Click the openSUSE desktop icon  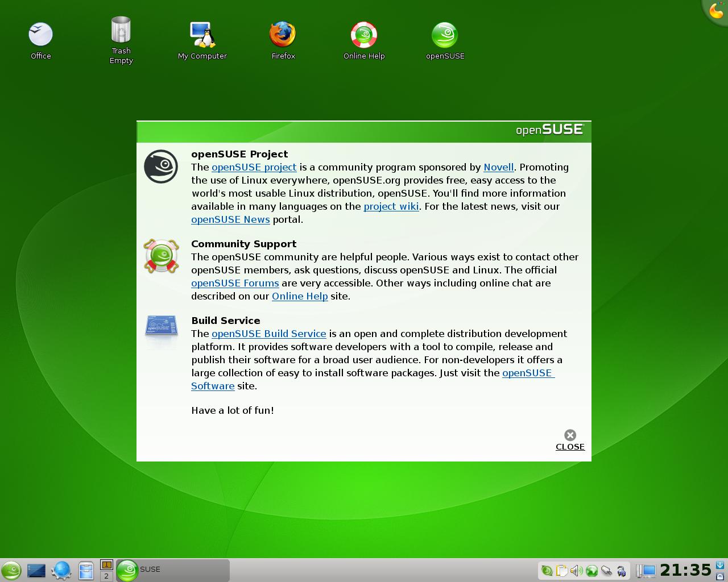click(x=445, y=35)
